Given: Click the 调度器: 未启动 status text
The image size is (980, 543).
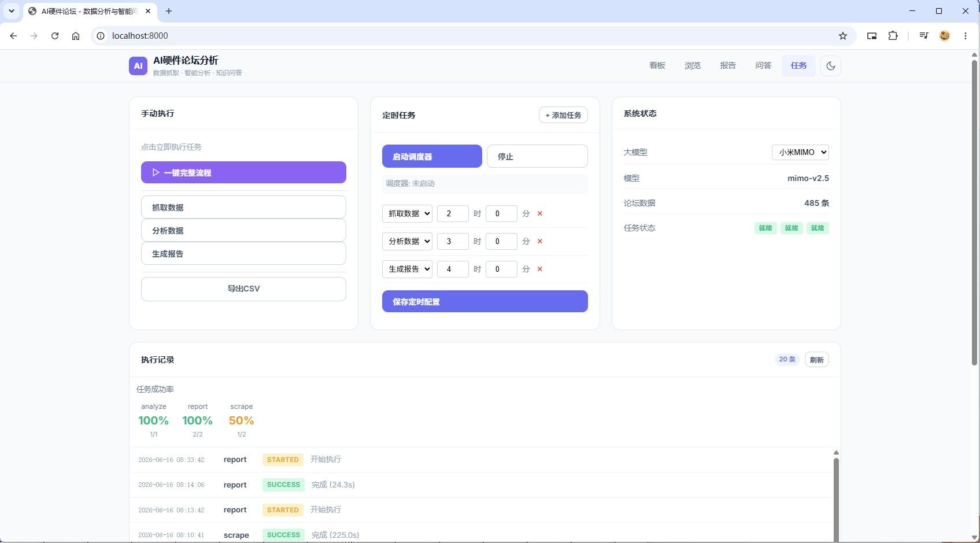Looking at the screenshot, I should [x=410, y=183].
